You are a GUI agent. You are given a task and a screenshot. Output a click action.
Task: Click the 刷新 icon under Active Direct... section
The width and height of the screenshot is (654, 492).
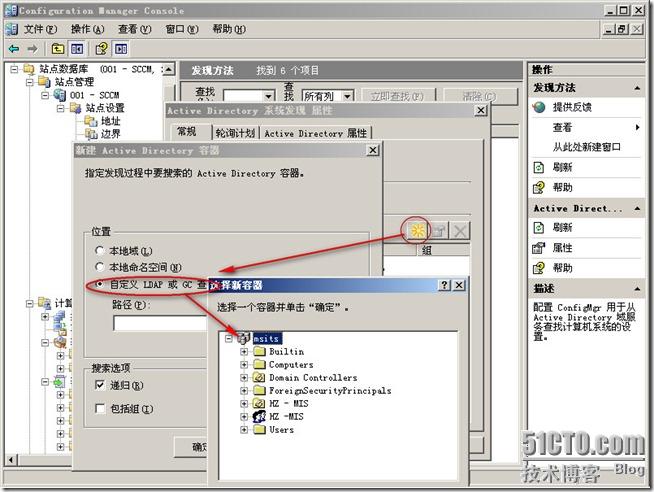tap(538, 228)
